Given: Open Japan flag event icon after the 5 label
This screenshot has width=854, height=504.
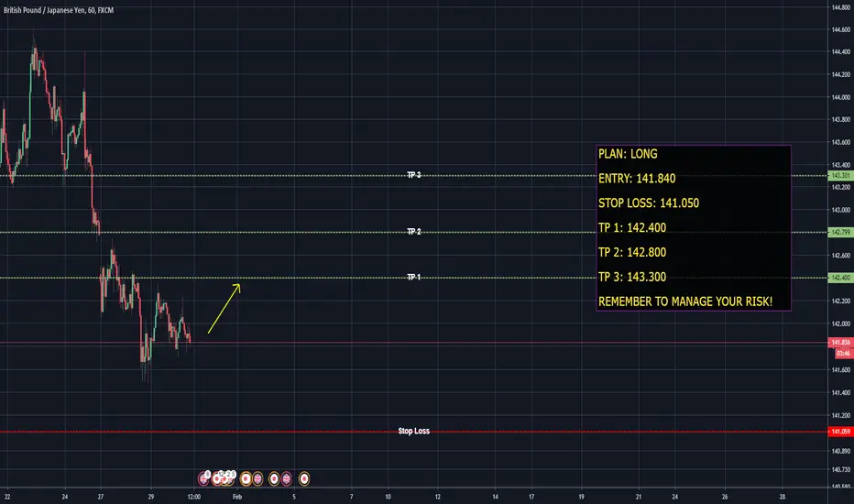Looking at the screenshot, I should [x=304, y=478].
